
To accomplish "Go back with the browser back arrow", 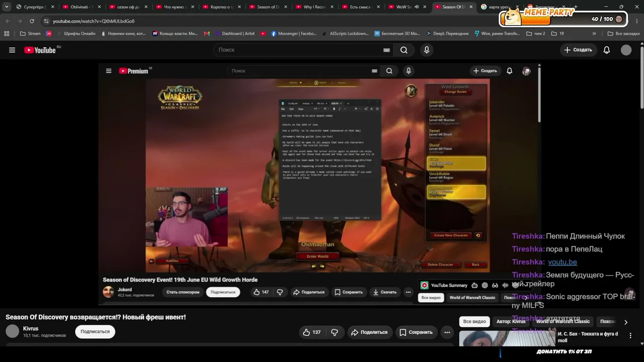I will pyautogui.click(x=8, y=21).
